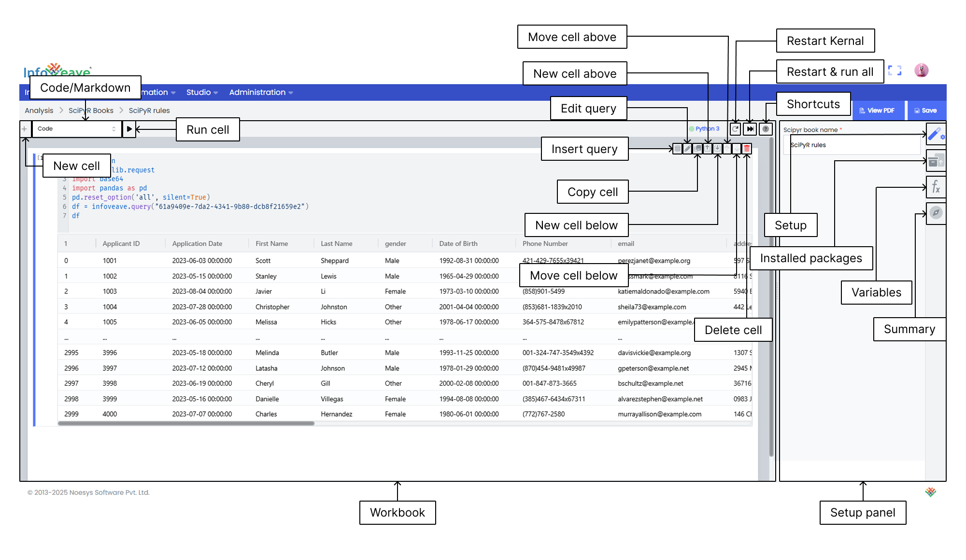Click the Python 3 kernel indicator
This screenshot has height=560, width=966.
coord(704,129)
